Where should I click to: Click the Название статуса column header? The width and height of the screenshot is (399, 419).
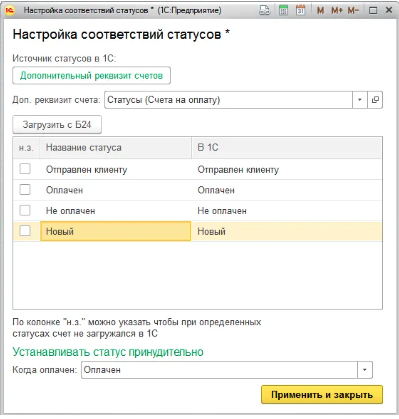(116, 148)
